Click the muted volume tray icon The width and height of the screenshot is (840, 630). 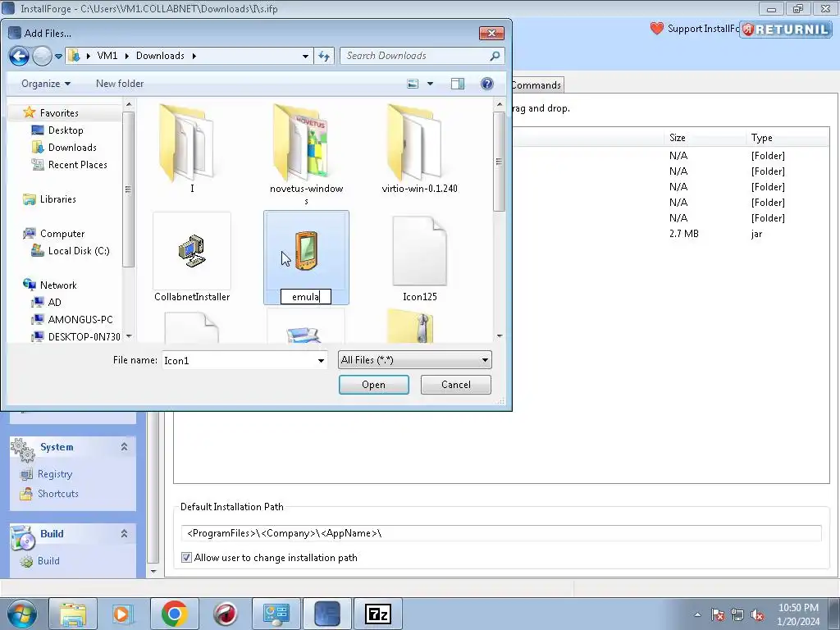[757, 615]
